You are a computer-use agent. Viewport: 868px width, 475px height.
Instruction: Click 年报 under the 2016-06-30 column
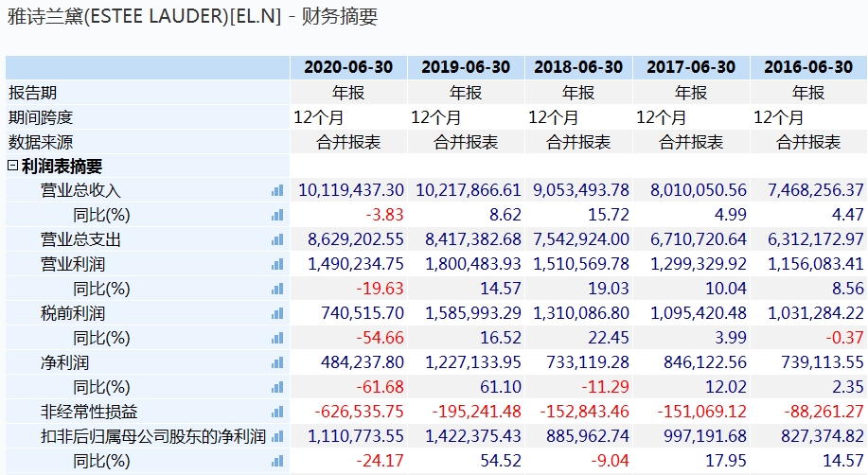tap(808, 93)
